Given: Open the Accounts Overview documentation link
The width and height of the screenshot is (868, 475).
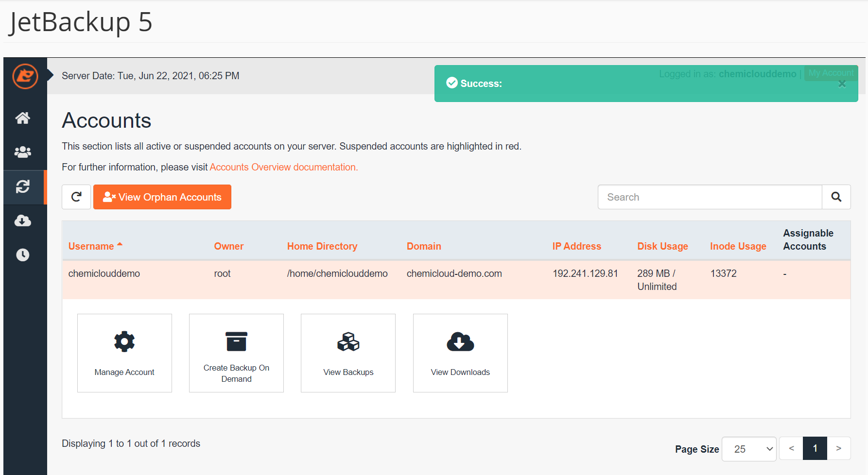Looking at the screenshot, I should [x=283, y=167].
